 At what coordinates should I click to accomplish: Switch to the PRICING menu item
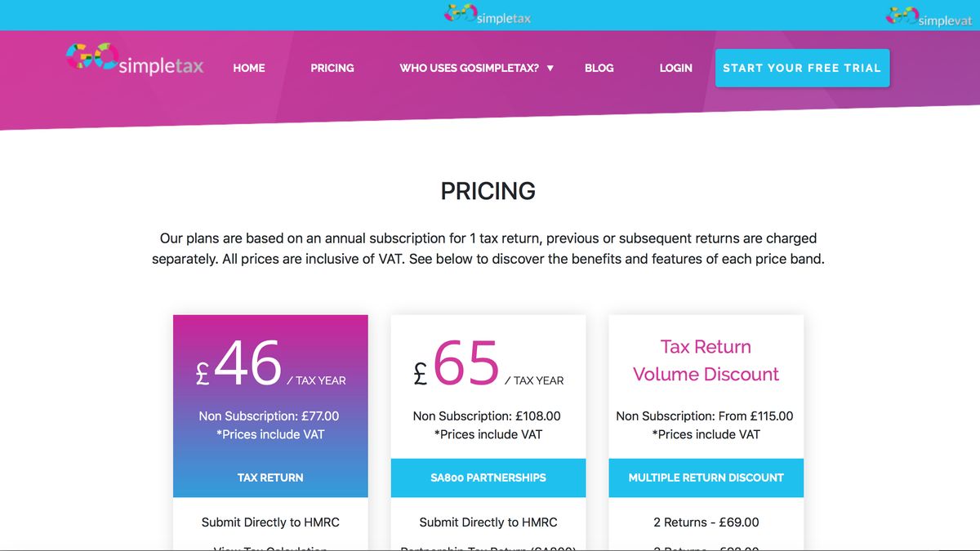332,68
